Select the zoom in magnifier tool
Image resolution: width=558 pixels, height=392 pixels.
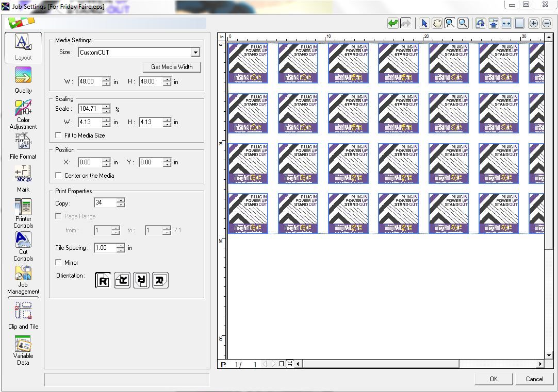pos(450,24)
